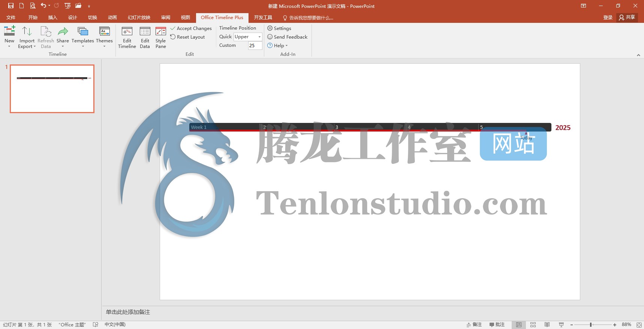
Task: Click the spell check icon in status bar
Action: point(96,325)
